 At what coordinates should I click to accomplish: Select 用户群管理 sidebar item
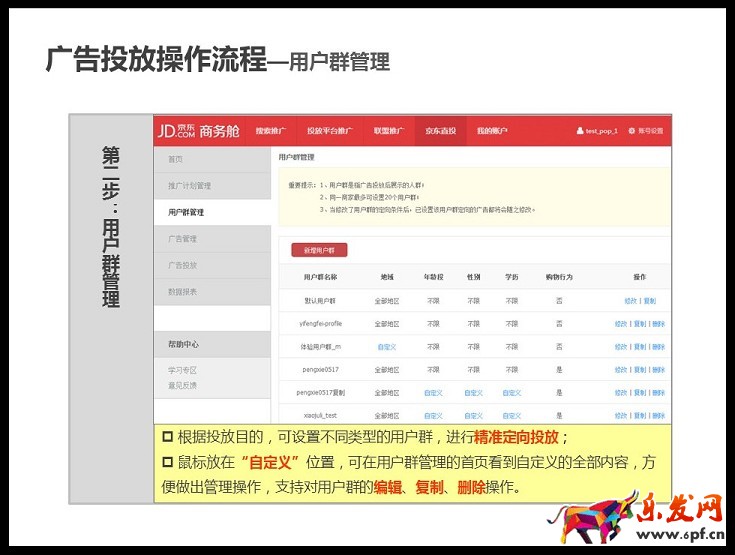pos(186,212)
